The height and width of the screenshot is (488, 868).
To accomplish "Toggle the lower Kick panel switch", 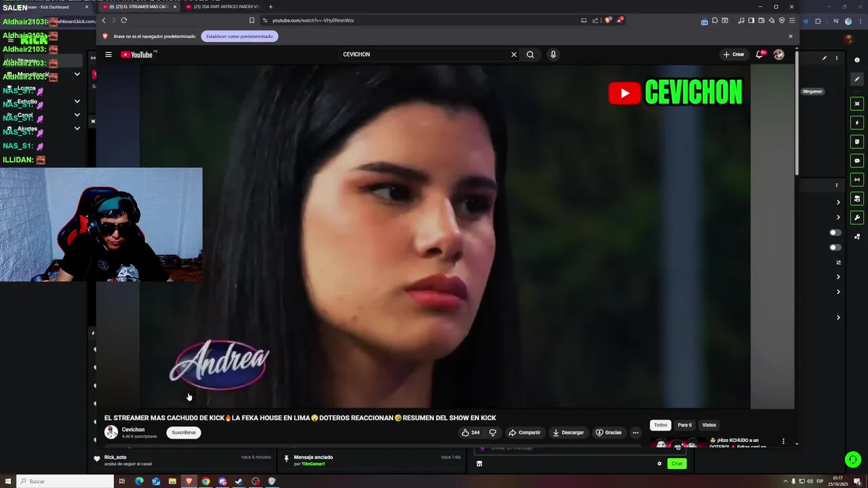I will (835, 247).
